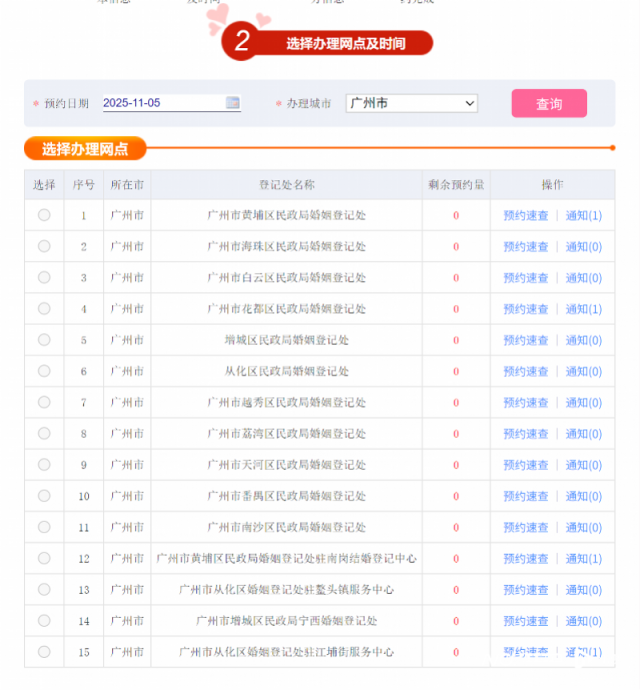Viewport: 640px width, 690px height.
Task: Click 预约速查 link for 越秀区 row
Action: [x=526, y=403]
